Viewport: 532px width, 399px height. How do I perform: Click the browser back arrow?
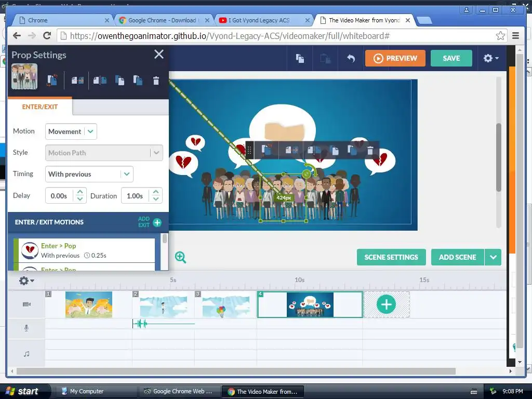[17, 35]
